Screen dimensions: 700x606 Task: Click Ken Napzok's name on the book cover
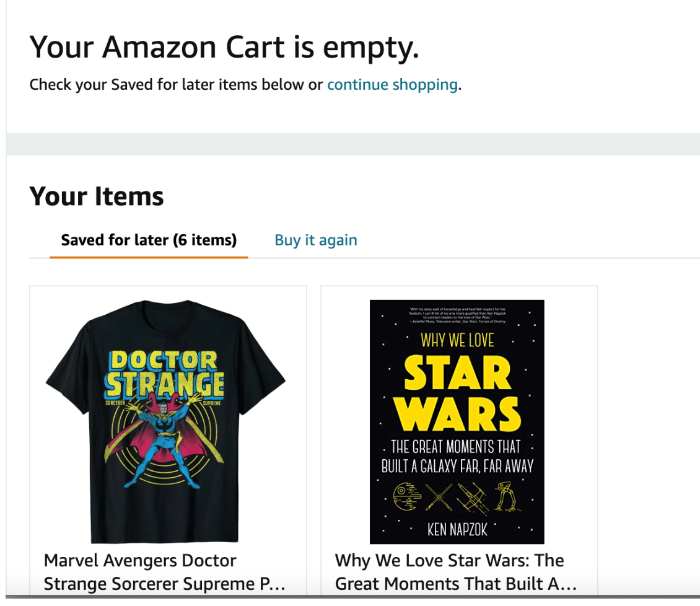pyautogui.click(x=457, y=528)
